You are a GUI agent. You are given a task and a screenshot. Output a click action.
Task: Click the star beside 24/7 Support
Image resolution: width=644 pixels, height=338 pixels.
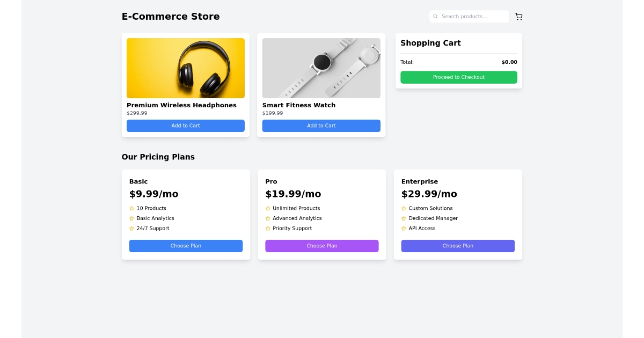coord(131,228)
